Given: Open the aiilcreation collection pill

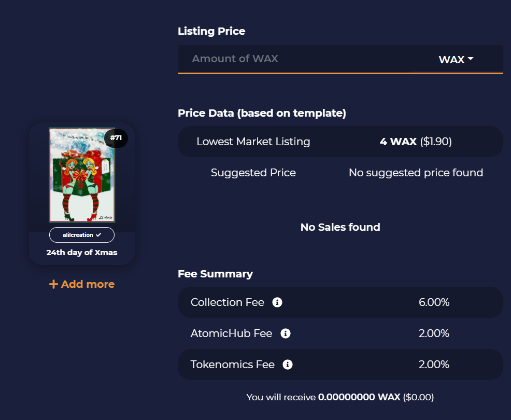Looking at the screenshot, I should tap(82, 235).
